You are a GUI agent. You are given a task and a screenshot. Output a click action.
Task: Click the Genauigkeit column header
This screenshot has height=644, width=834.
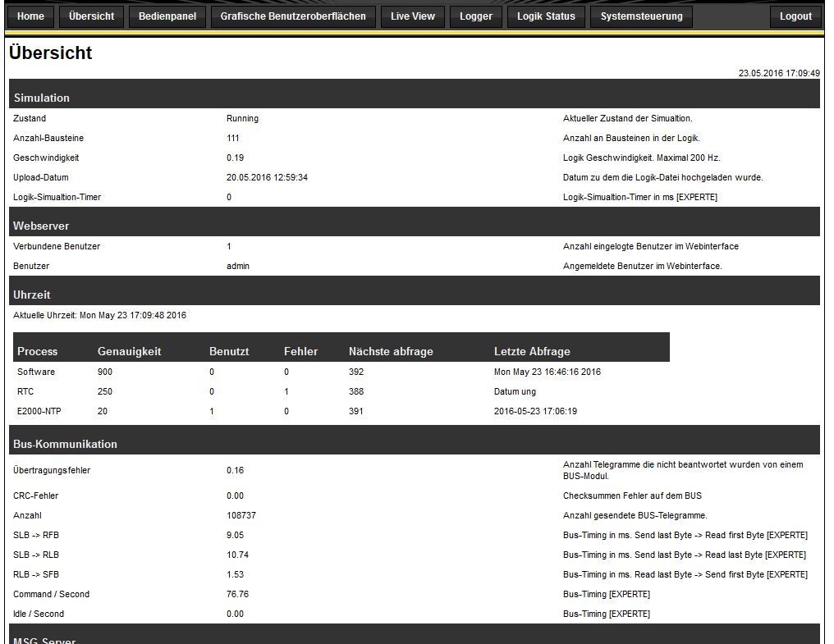(130, 351)
